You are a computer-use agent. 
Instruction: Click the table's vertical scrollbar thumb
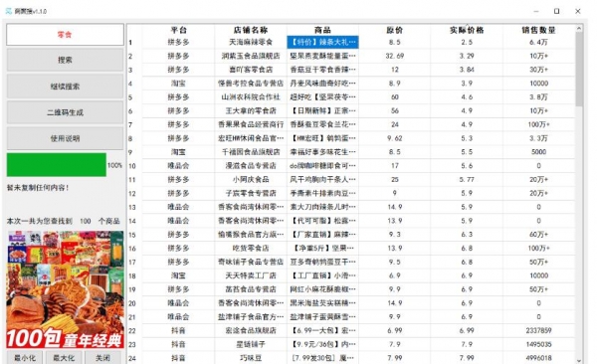pos(579,69)
